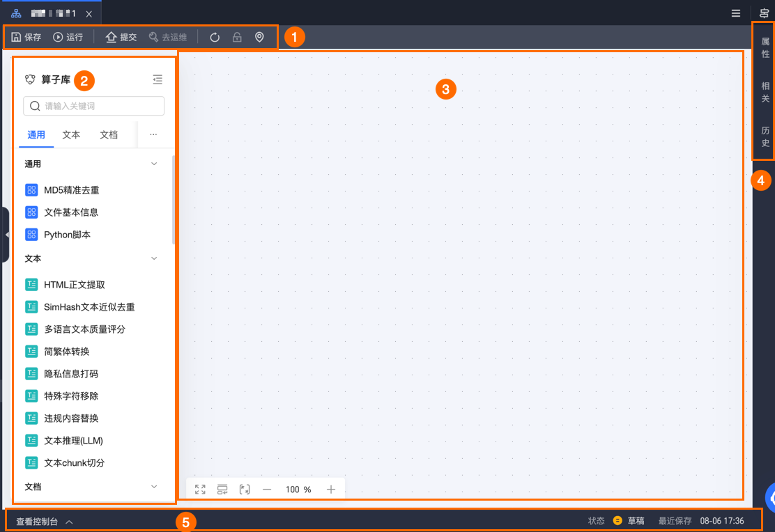This screenshot has height=532, width=775.
Task: Click the 文本推理(LLM) green icon
Action: (31, 440)
